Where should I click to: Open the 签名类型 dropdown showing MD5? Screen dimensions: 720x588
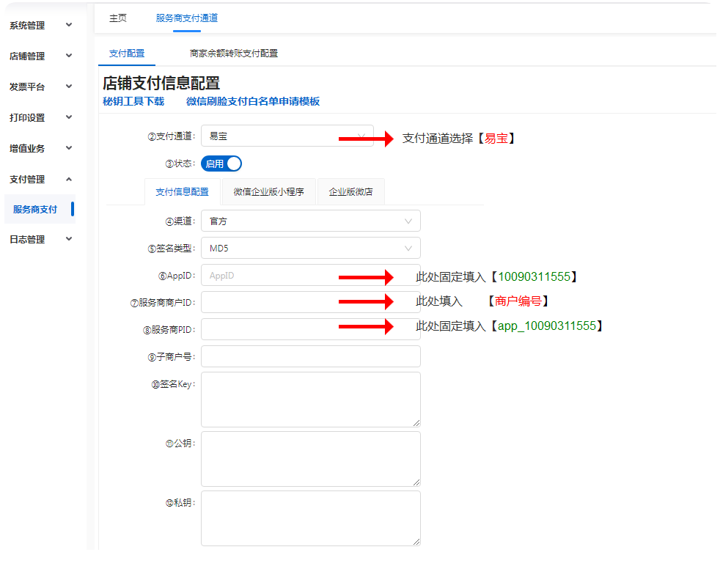(x=310, y=248)
